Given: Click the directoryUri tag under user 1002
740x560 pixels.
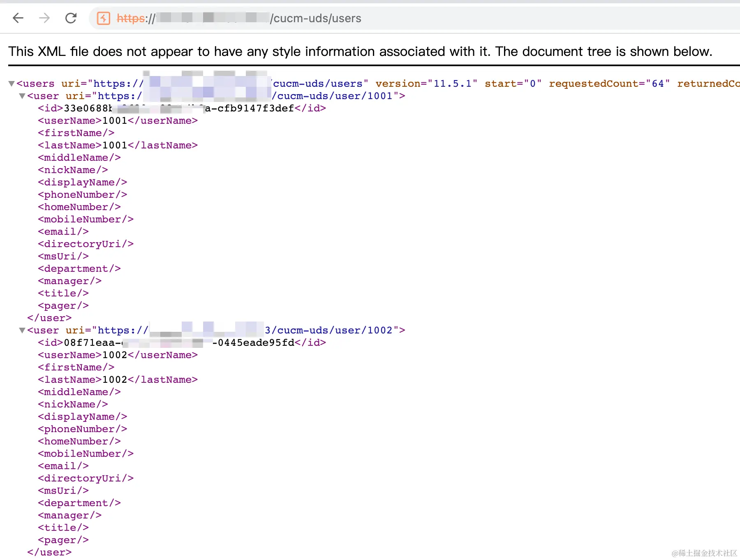Looking at the screenshot, I should pos(86,479).
